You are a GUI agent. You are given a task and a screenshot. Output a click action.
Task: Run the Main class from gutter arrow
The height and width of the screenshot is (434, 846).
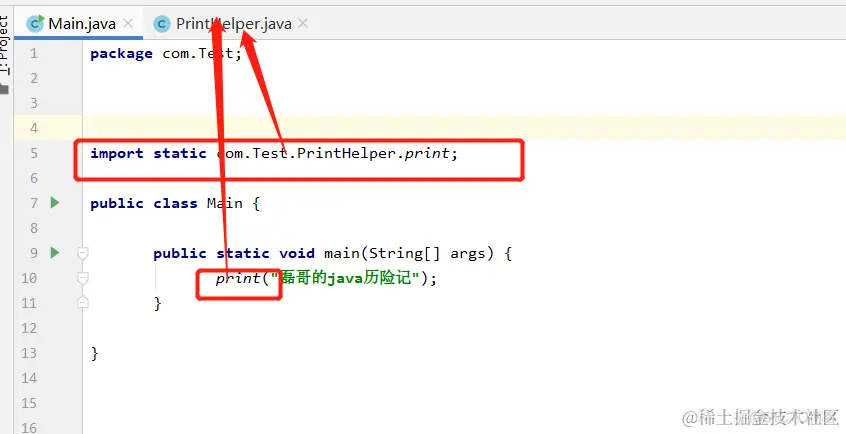pos(54,202)
